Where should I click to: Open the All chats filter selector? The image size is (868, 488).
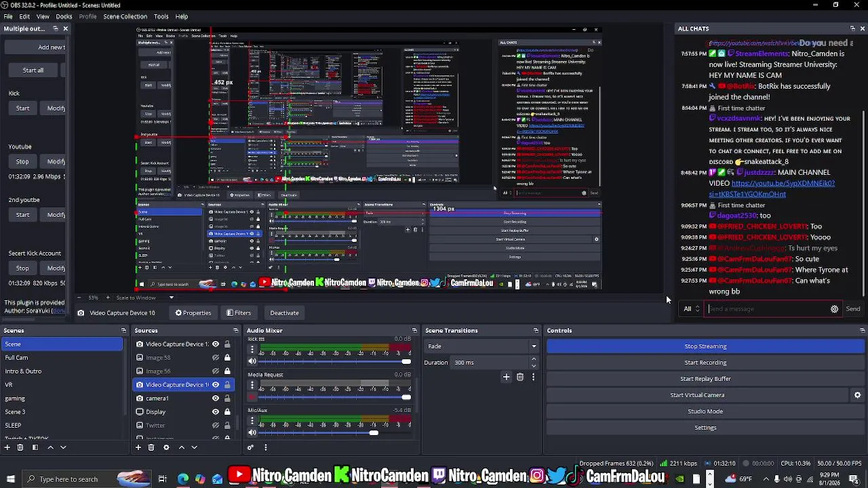692,309
